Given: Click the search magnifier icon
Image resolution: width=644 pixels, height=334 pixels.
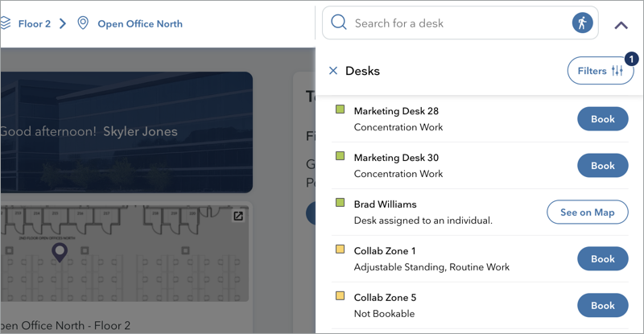Looking at the screenshot, I should tap(339, 23).
